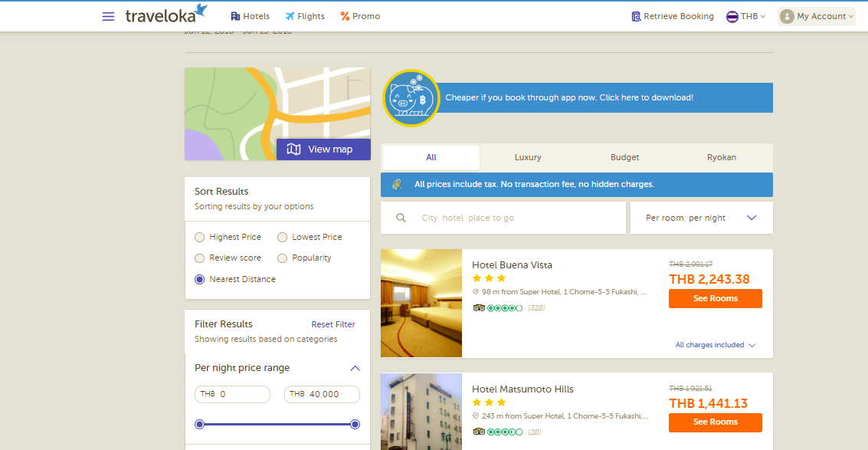Screen dimensions: 868x450
Task: Click the City, hotel, place to go search field
Action: point(503,218)
